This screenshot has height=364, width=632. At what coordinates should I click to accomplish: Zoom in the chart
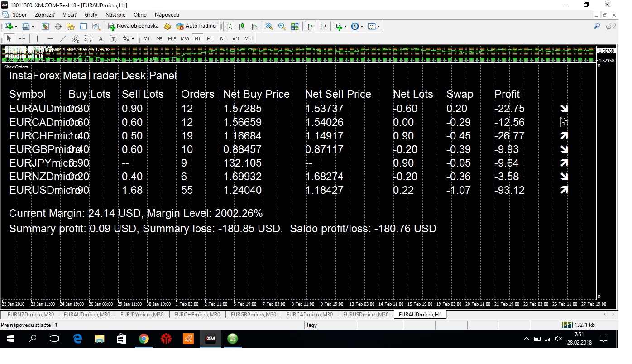click(x=269, y=26)
